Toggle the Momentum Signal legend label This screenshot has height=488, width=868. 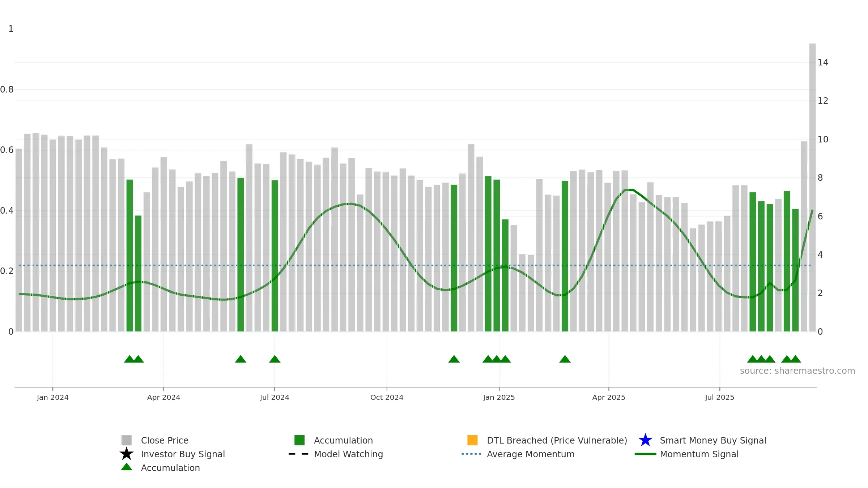699,454
